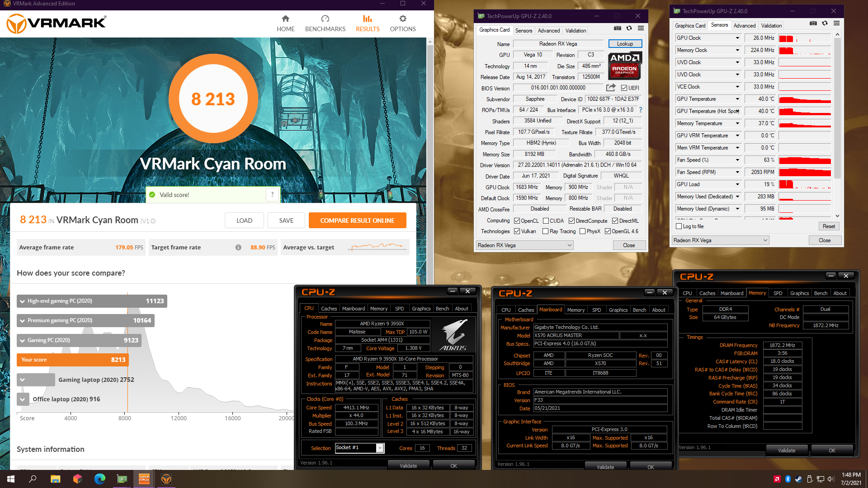
Task: Refresh sensors in GPU-Z Sensors window
Action: point(825,23)
